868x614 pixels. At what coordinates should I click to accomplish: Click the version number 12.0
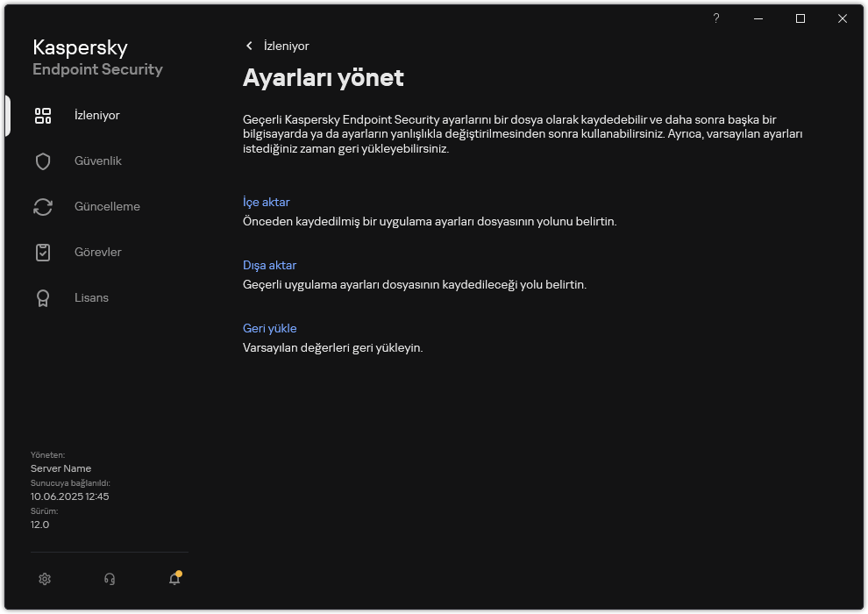[x=39, y=524]
